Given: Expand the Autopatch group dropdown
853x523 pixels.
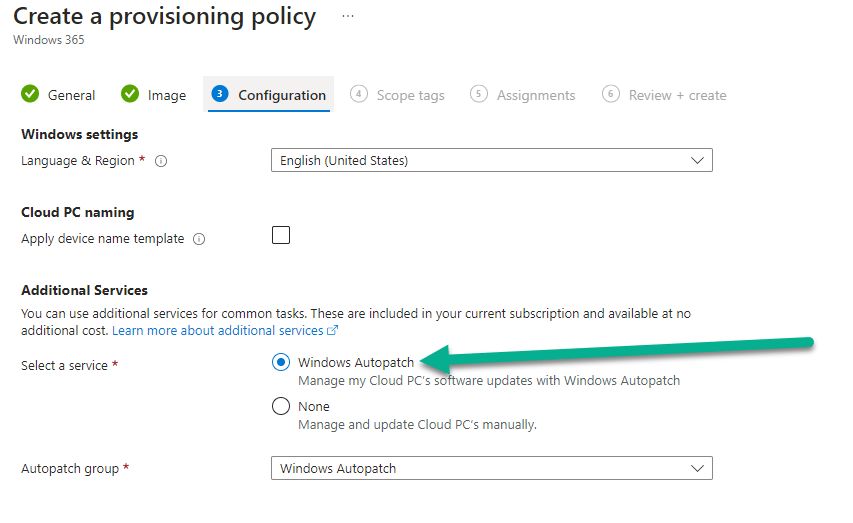Looking at the screenshot, I should (x=491, y=468).
